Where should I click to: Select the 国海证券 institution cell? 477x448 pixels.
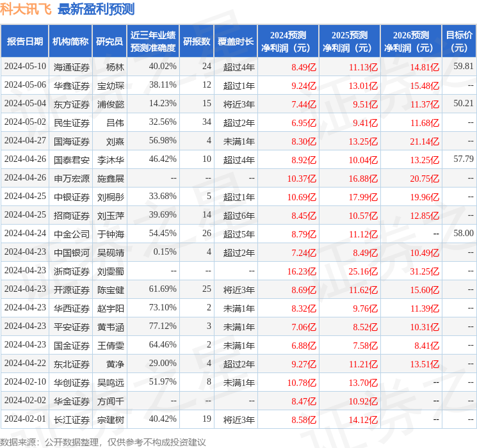pos(72,141)
